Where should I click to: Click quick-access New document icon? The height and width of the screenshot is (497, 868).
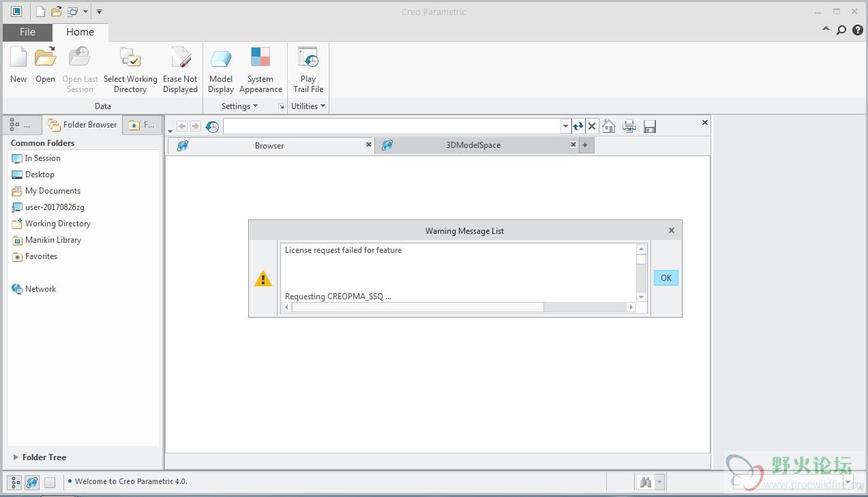[x=40, y=12]
